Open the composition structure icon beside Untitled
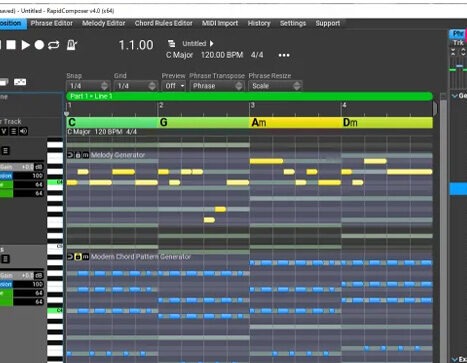The image size is (467, 363). coord(172,43)
